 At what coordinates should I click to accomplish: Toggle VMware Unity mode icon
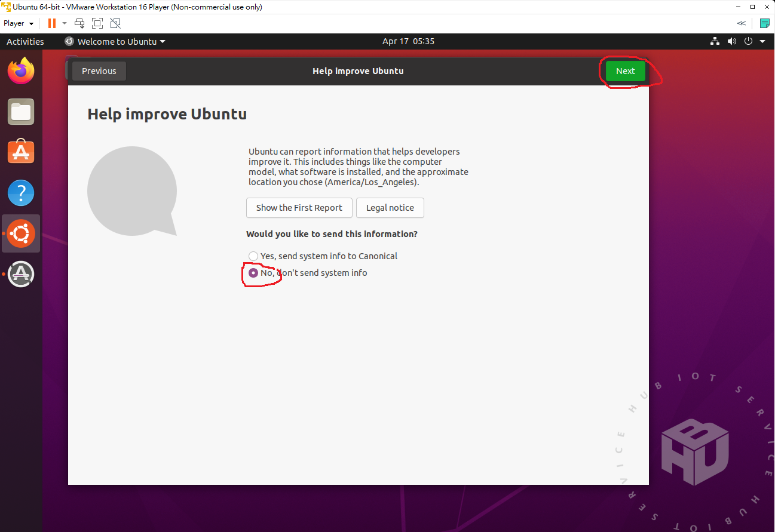pyautogui.click(x=115, y=23)
